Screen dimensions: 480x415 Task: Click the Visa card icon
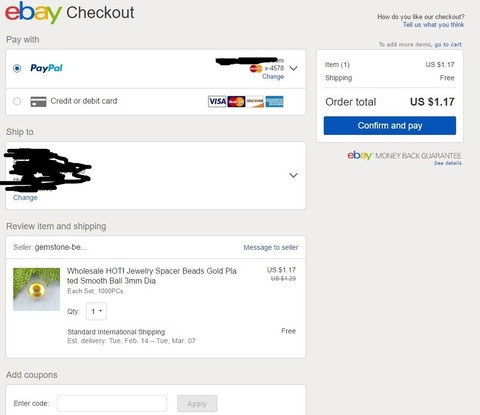(x=217, y=101)
